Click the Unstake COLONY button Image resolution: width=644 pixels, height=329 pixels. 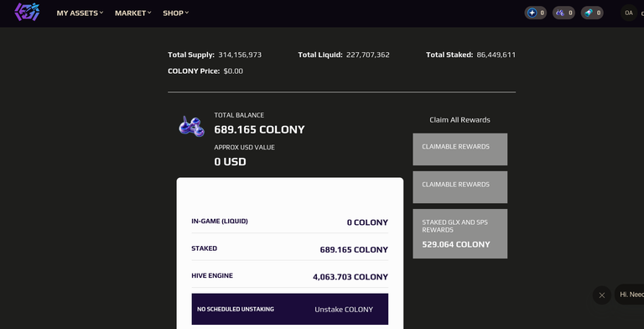coord(344,309)
